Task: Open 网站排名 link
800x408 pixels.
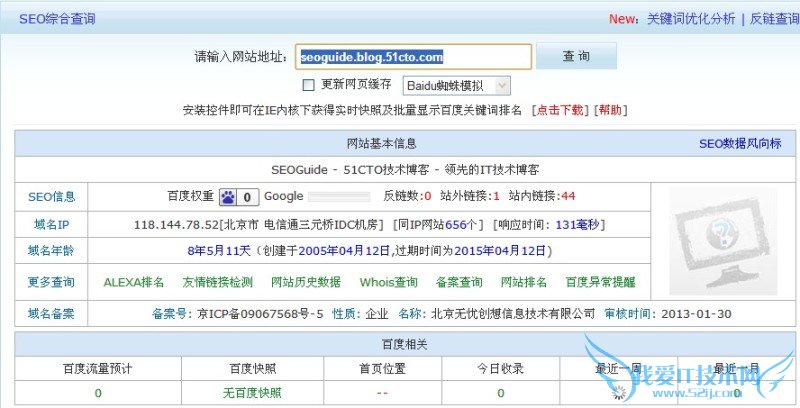Action: (523, 282)
